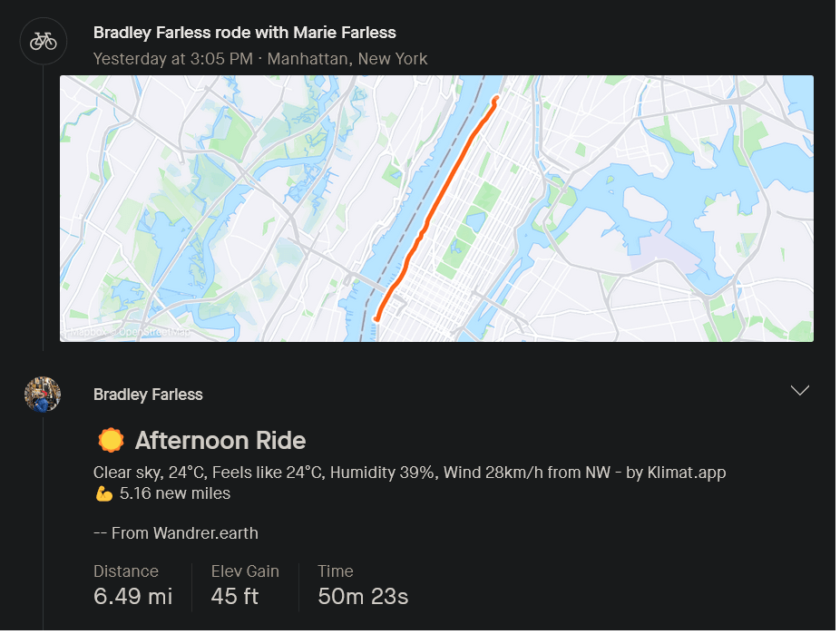Image resolution: width=840 pixels, height=634 pixels.
Task: Open the "Afternoon Ride" activity title
Action: pyautogui.click(x=220, y=441)
